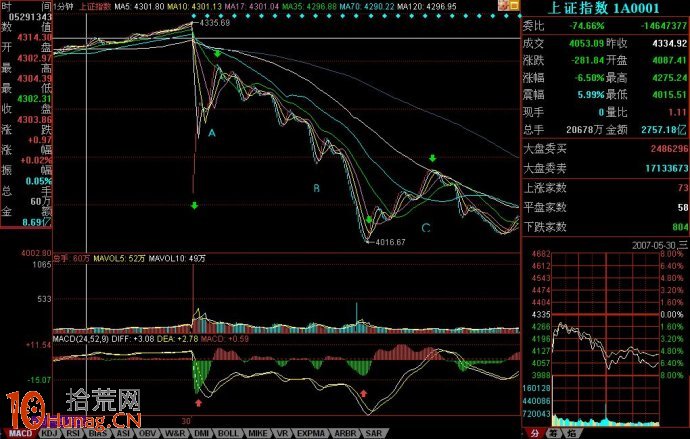Click the 上涨家数 count 73

(683, 188)
